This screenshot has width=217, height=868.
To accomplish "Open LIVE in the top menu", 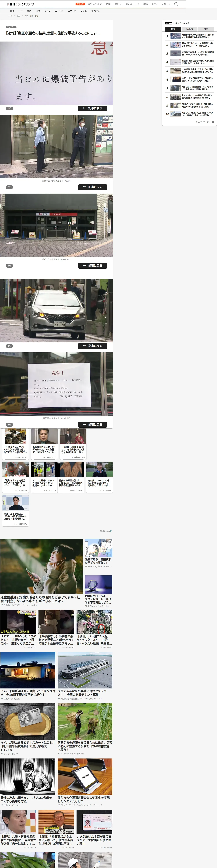I will click(x=154, y=4).
